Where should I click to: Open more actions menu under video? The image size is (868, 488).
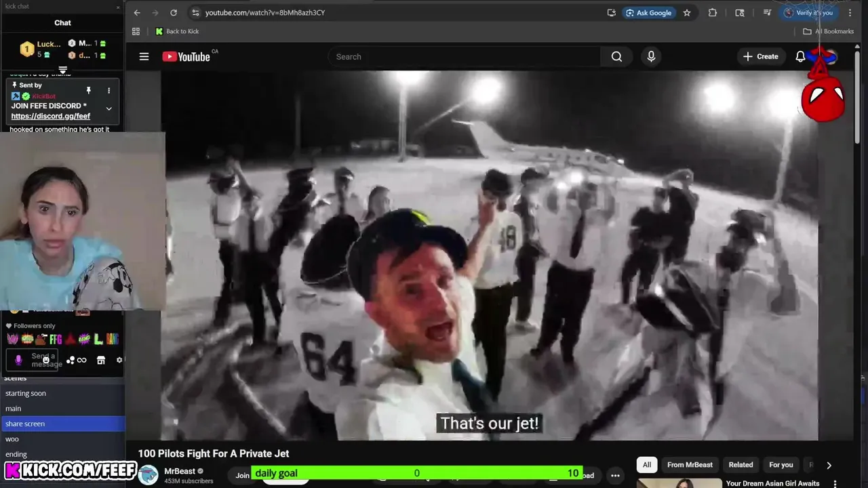(615, 475)
